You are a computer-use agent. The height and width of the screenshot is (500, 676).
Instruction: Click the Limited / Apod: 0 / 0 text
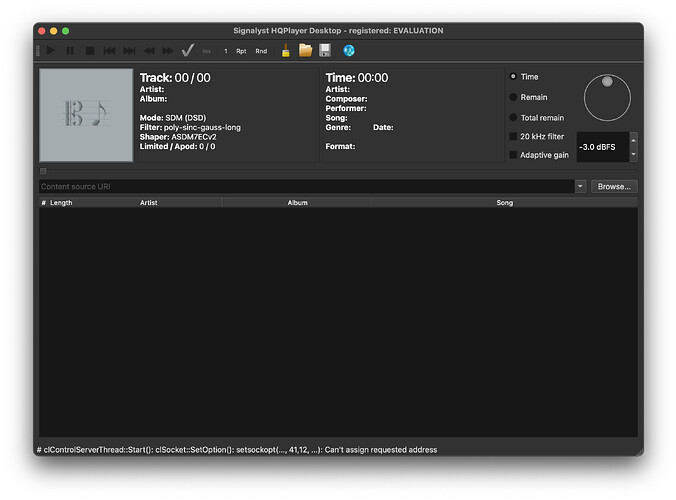(x=177, y=146)
